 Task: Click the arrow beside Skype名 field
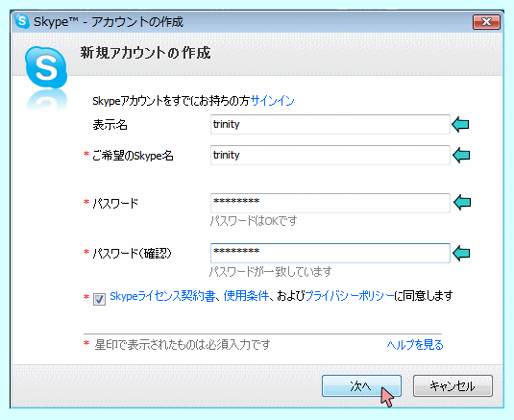[x=461, y=155]
